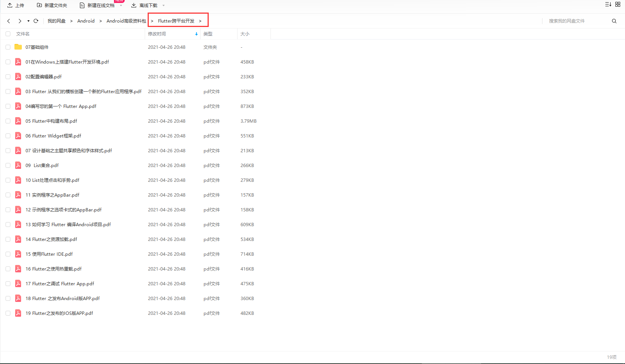Check the box for 04编写您的第一个 Flutter App.pdf

pyautogui.click(x=8, y=106)
